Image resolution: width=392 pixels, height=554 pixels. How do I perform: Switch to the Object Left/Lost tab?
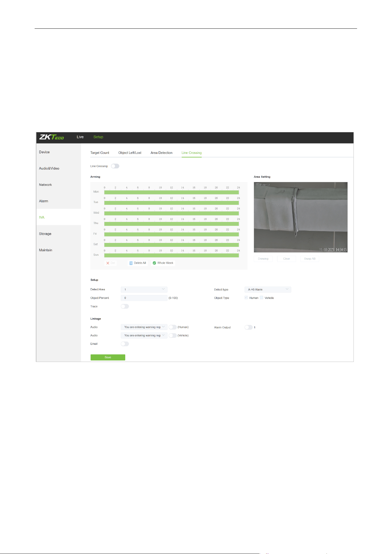pos(130,153)
